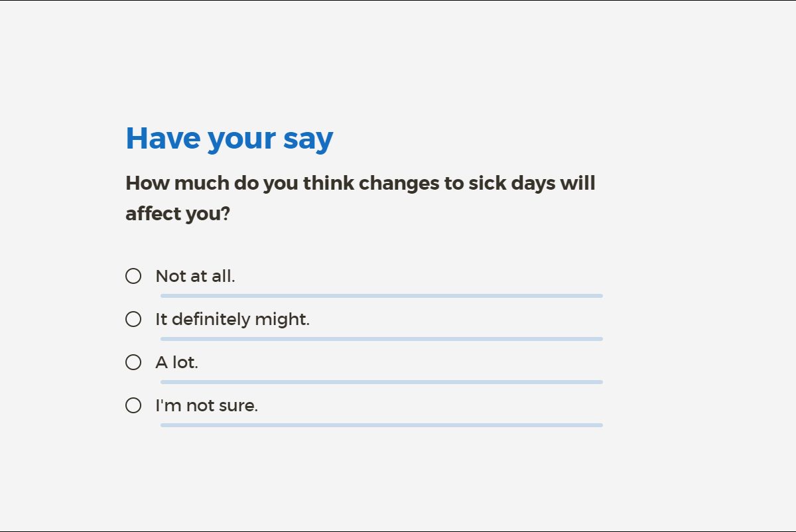Select the "Not at all." radio button
The height and width of the screenshot is (532, 796).
coord(133,276)
